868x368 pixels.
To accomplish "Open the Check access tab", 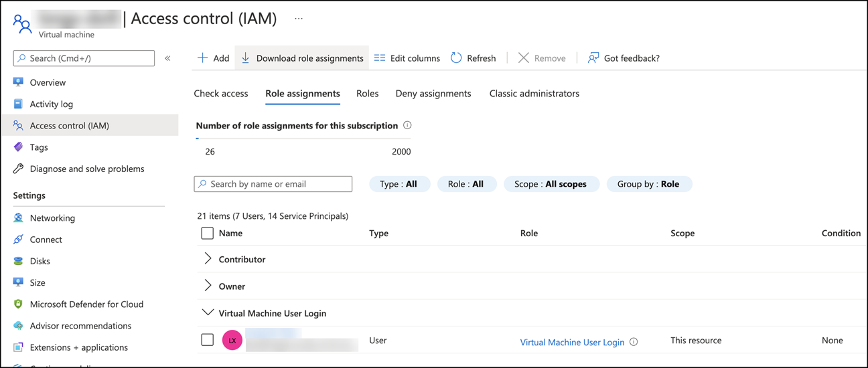I will pyautogui.click(x=221, y=94).
